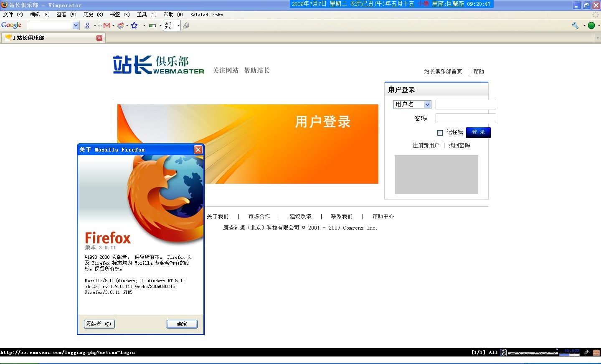Click 确定 in the About Firefox dialog

pyautogui.click(x=182, y=324)
